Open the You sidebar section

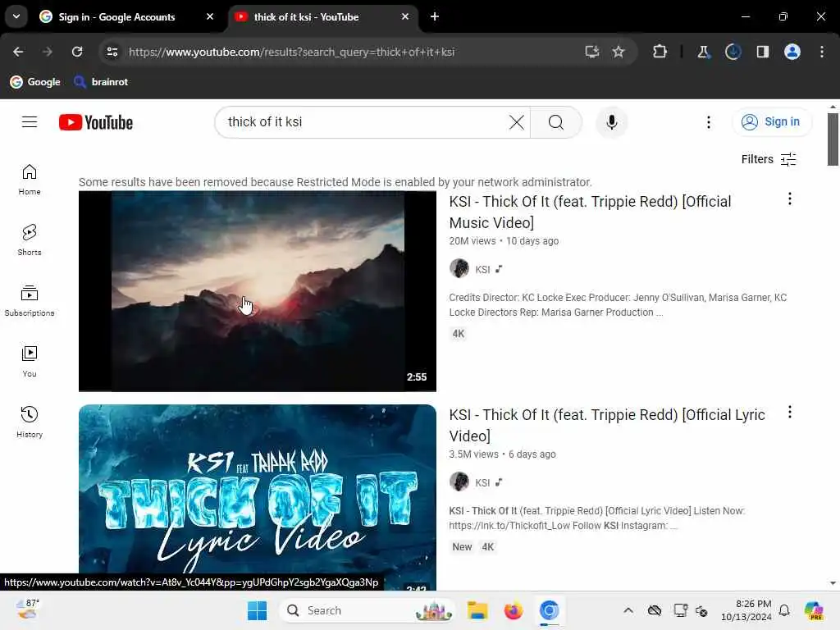(x=30, y=361)
